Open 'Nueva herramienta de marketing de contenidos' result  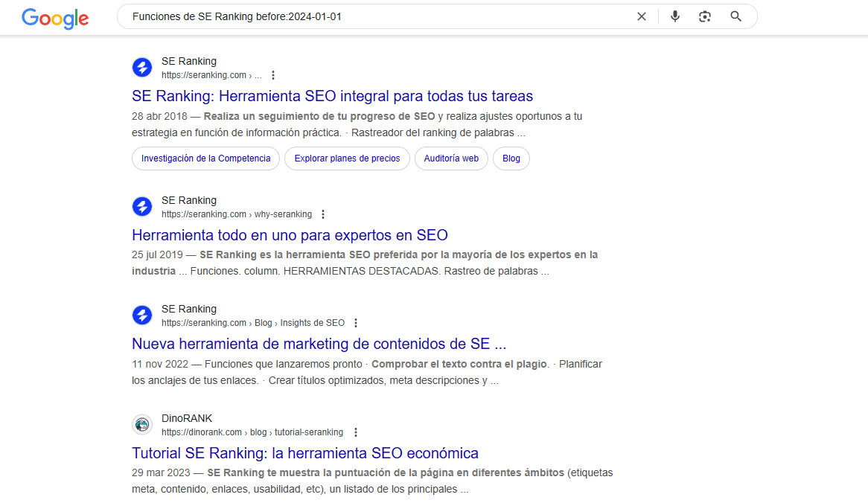click(x=319, y=344)
